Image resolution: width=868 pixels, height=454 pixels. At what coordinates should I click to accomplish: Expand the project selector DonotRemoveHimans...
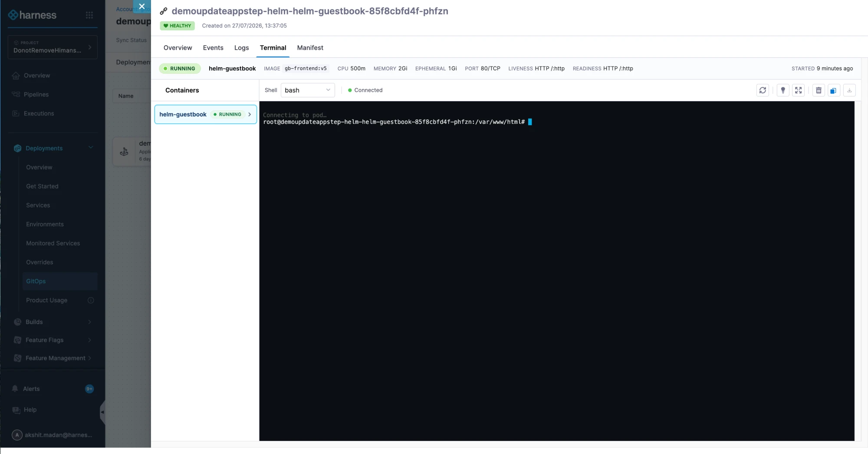click(x=53, y=47)
